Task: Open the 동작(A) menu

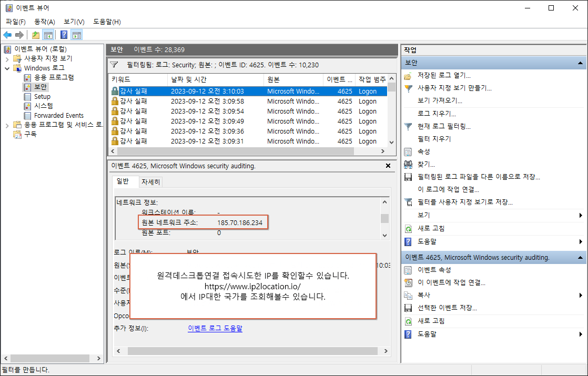Action: click(45, 22)
